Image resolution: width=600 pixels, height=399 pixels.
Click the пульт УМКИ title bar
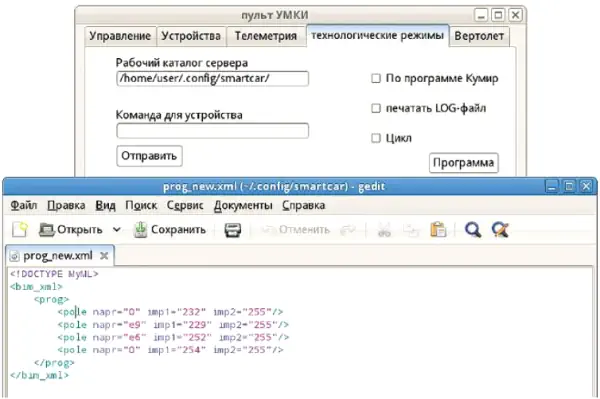click(x=275, y=15)
